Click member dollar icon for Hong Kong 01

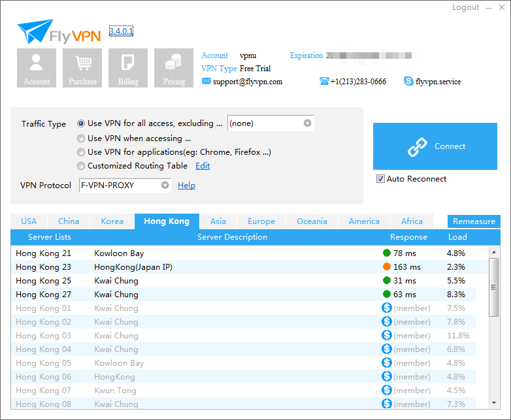pyautogui.click(x=386, y=308)
